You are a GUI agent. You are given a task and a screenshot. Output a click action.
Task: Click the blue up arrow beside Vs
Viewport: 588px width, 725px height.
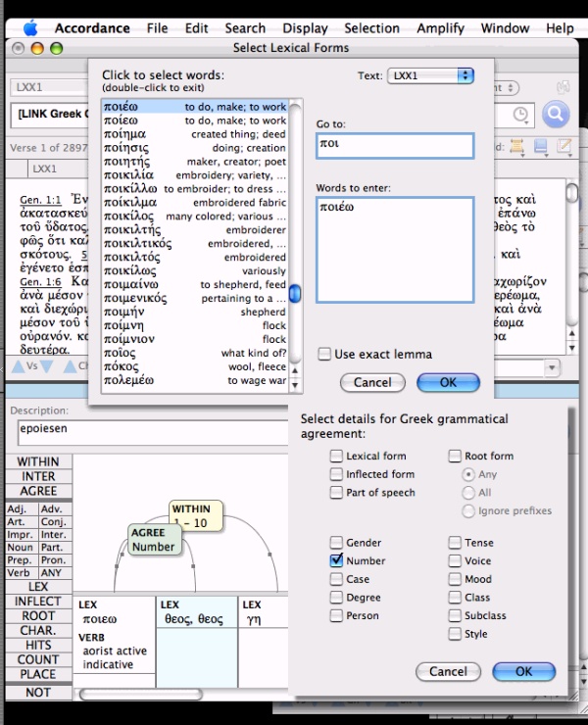pos(19,366)
